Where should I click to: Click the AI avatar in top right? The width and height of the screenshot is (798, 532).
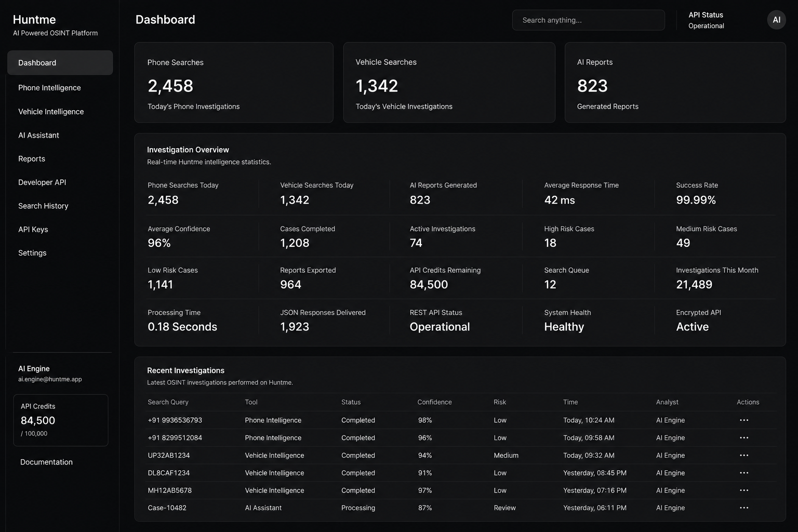point(776,20)
